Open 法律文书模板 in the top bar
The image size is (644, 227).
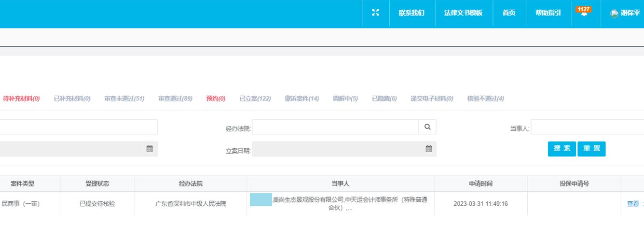coord(463,13)
